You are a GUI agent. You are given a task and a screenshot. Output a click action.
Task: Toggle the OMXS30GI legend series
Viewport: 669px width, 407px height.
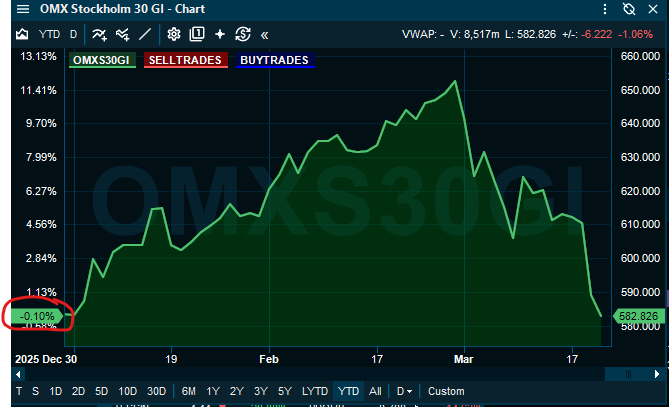click(102, 60)
